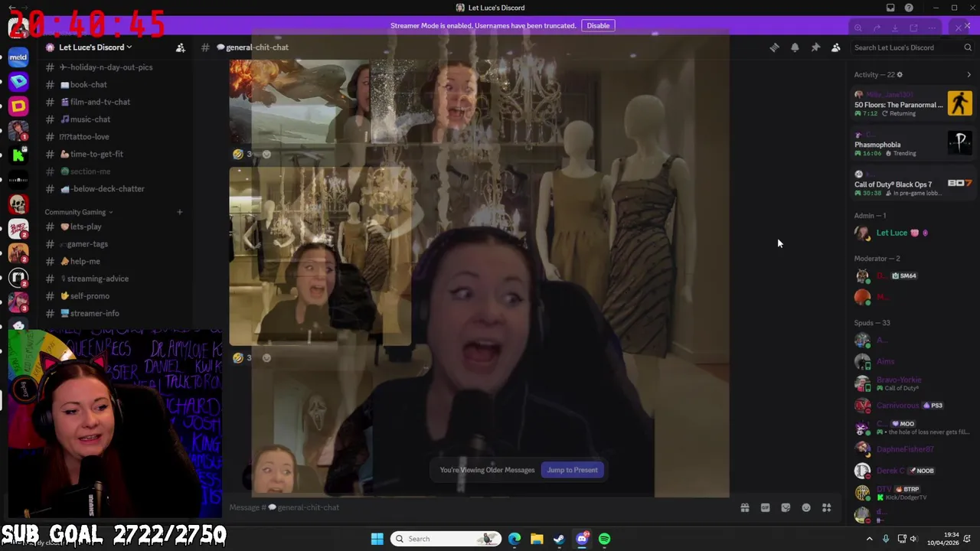View member with MOO badge
This screenshot has width=980, height=551.
913,428
